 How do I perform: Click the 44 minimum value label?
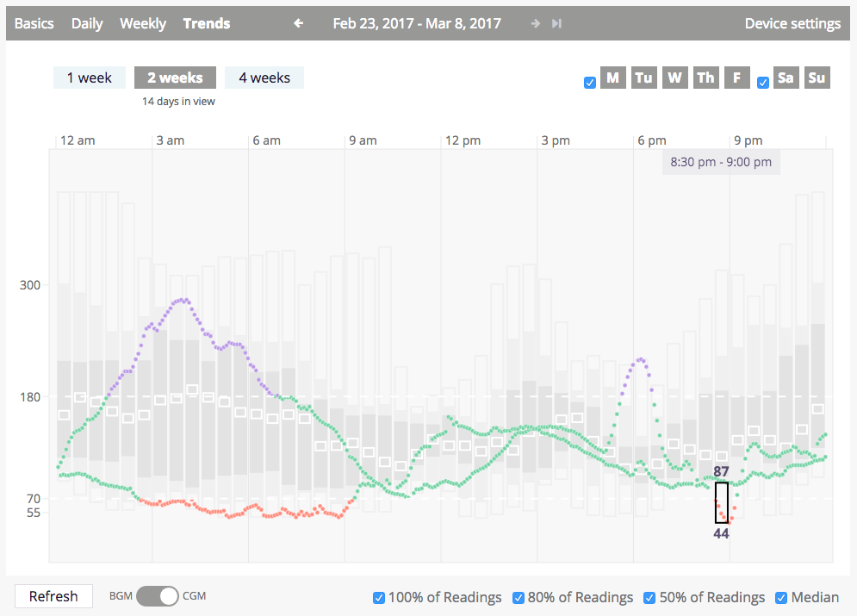tap(721, 533)
